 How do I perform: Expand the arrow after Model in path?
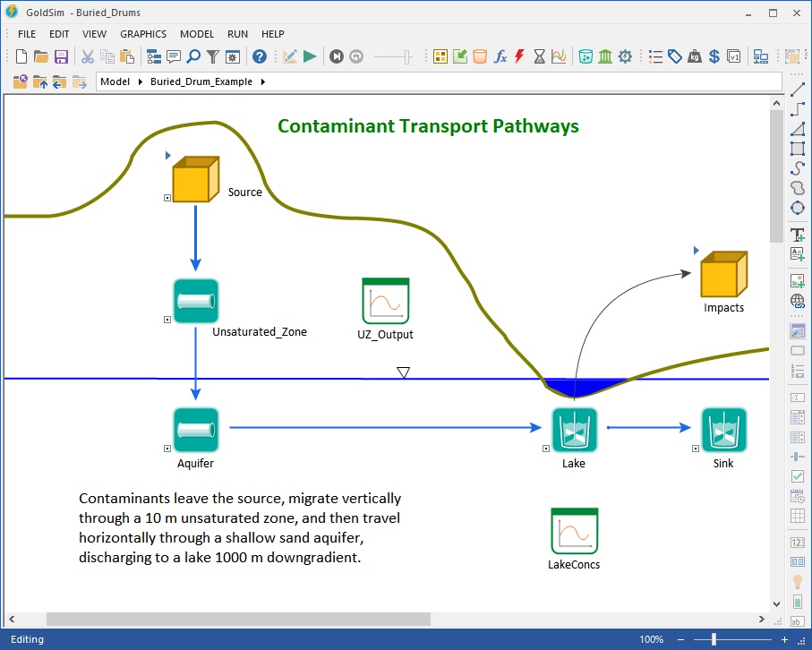(141, 81)
